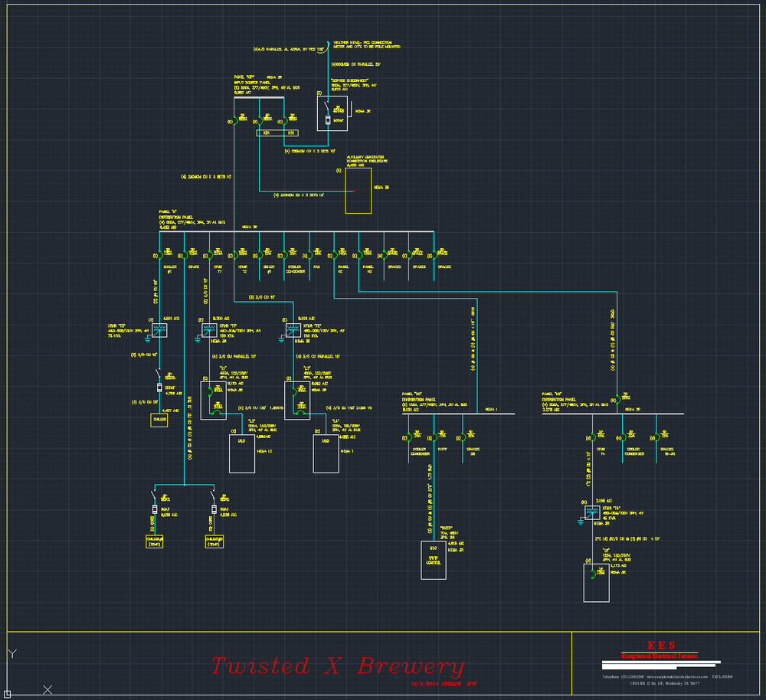The width and height of the screenshot is (766, 700).
Task: Click the red node inside the generator enclosure
Action: [354, 191]
